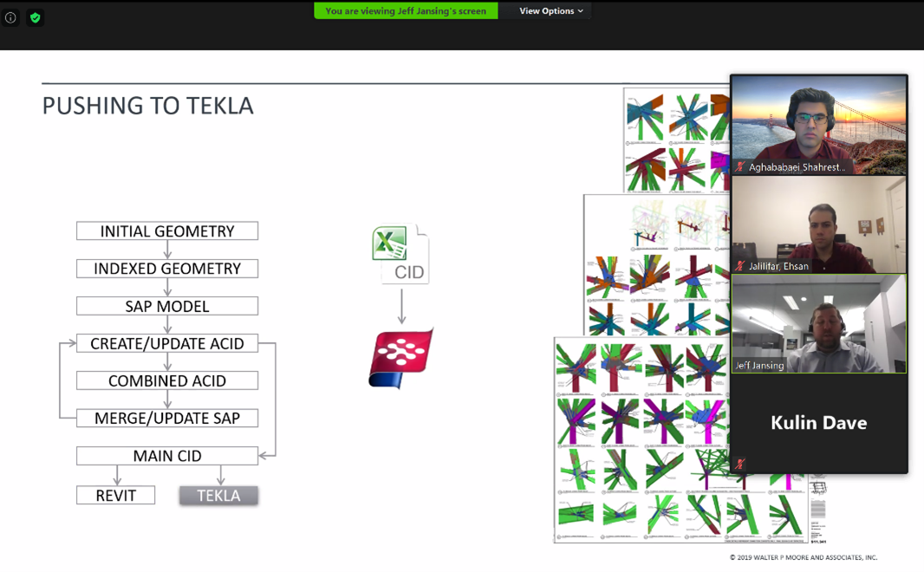
Task: Click muted mic icon on Aghababaei tile
Action: click(740, 166)
